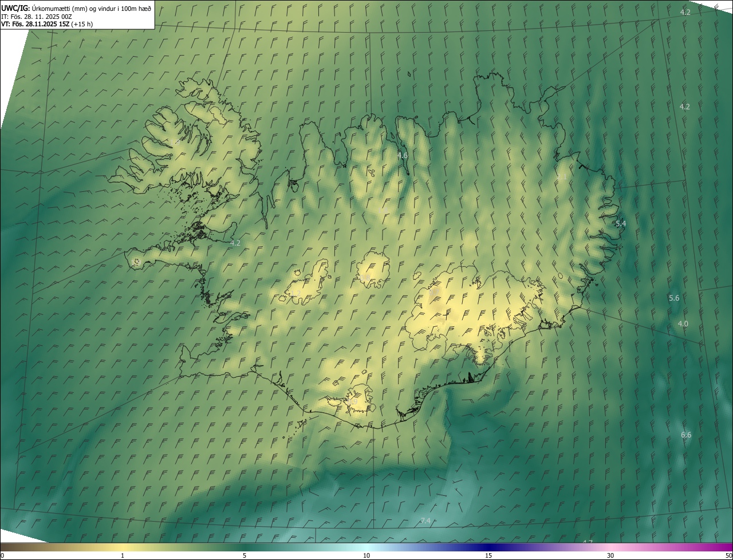The image size is (733, 560).
Task: Click the 30 tick label on the color scale
Action: [610, 555]
